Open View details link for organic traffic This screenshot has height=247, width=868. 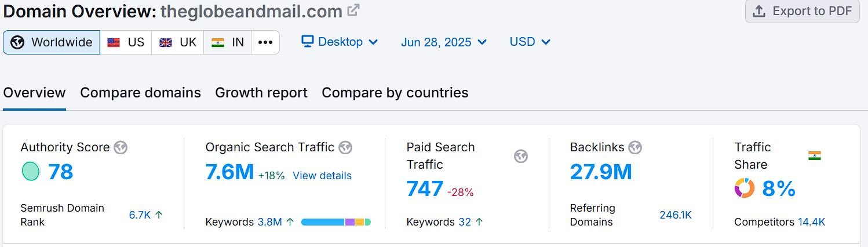pos(322,176)
